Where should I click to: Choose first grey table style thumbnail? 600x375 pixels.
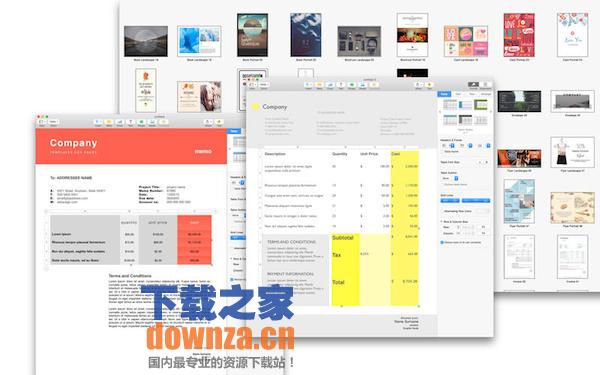(x=450, y=104)
